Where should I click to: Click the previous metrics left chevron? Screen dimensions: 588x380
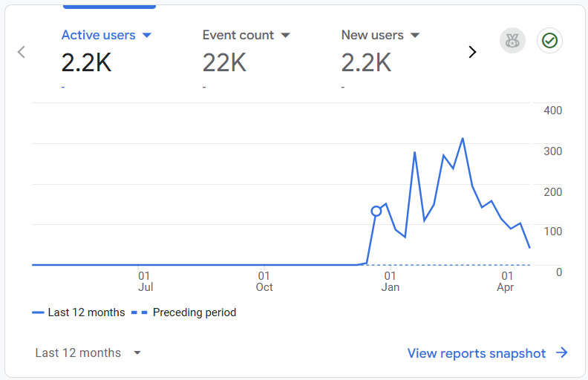(x=22, y=52)
